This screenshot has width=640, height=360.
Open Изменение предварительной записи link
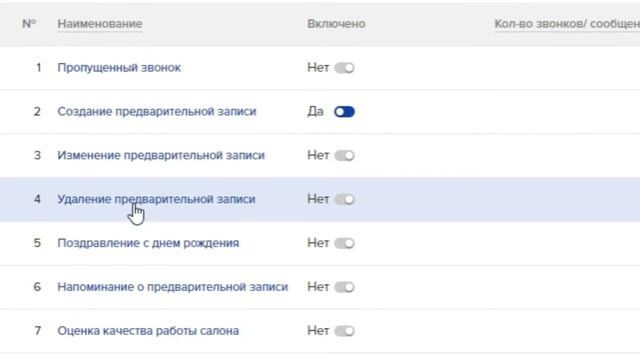pyautogui.click(x=161, y=156)
